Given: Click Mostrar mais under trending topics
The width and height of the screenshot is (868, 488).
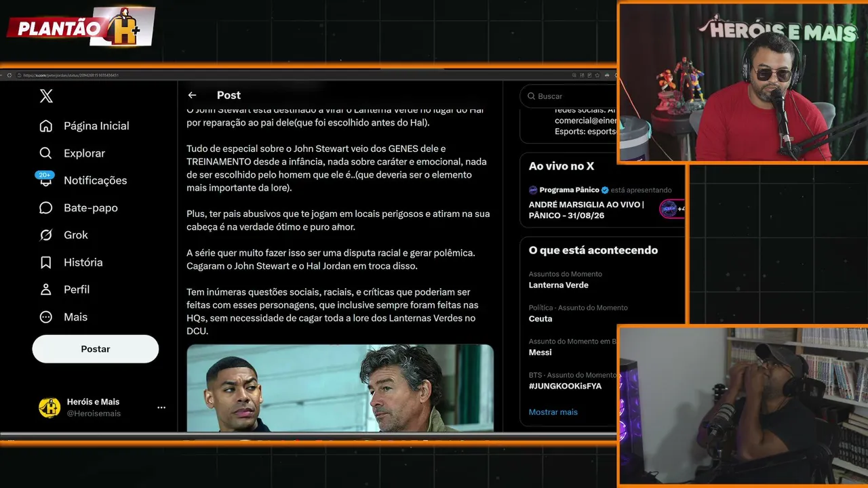Looking at the screenshot, I should [x=553, y=412].
